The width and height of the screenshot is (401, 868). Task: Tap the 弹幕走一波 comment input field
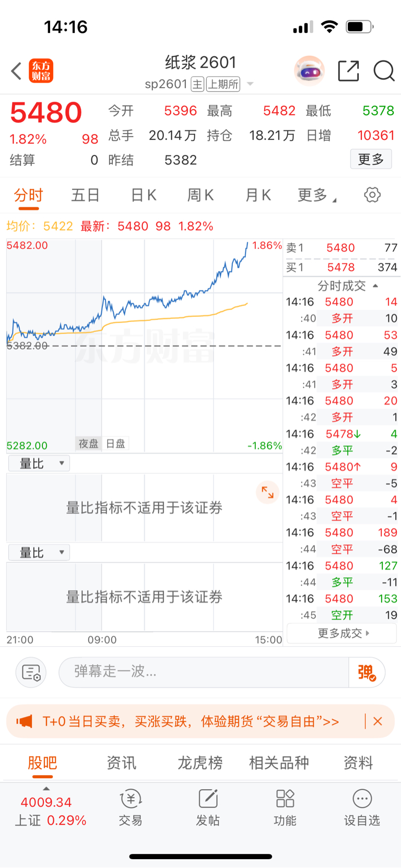point(204,672)
